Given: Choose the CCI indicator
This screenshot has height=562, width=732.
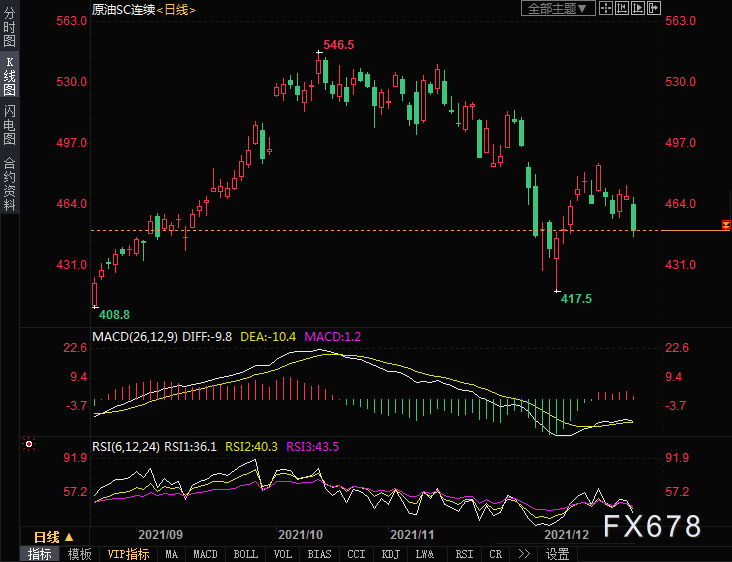Looking at the screenshot, I should (x=356, y=554).
